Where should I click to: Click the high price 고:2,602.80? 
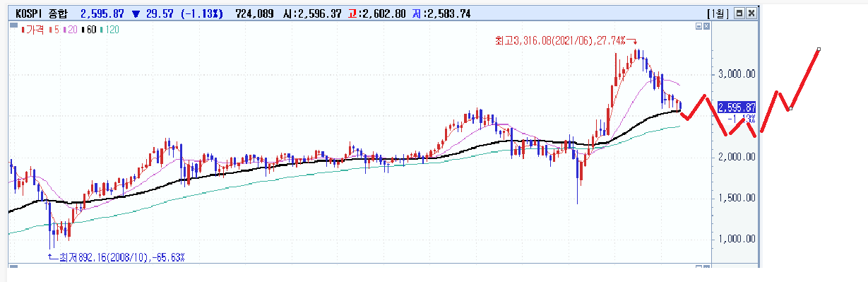pyautogui.click(x=376, y=13)
